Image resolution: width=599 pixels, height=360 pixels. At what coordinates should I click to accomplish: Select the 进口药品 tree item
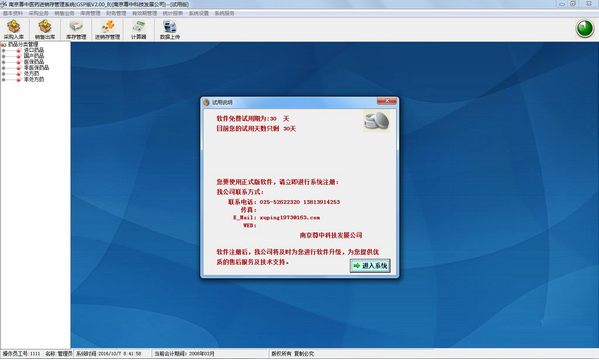34,50
